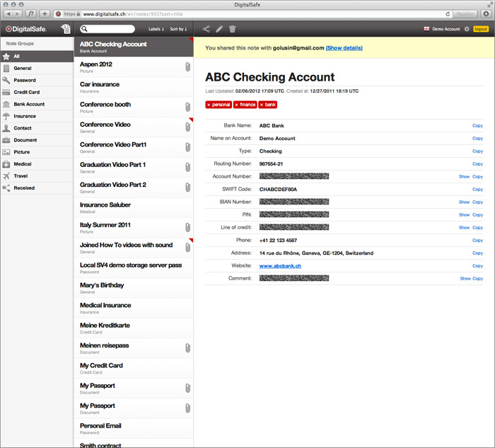This screenshot has width=495, height=448.
Task: Click the language flag icon
Action: [x=426, y=29]
